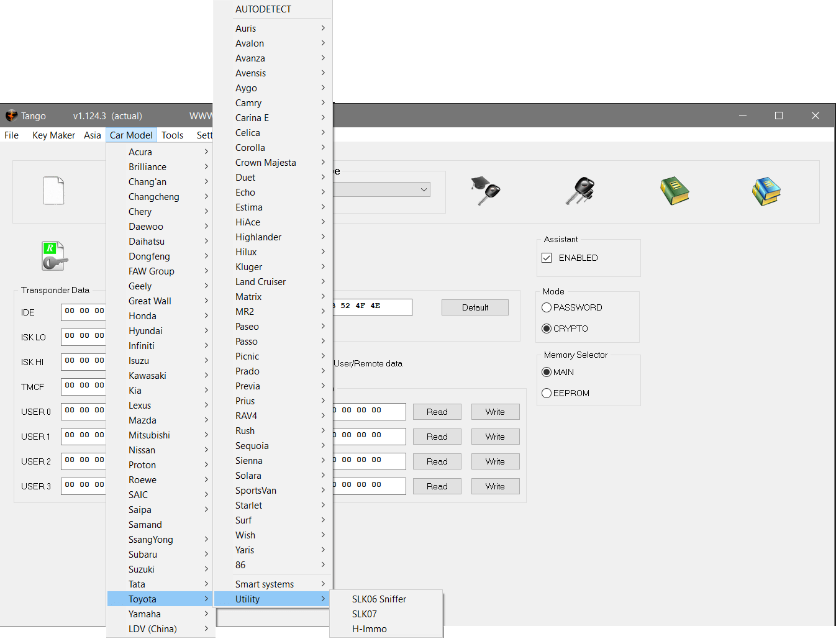836x644 pixels.
Task: Click the blank new file icon
Action: pos(53,191)
